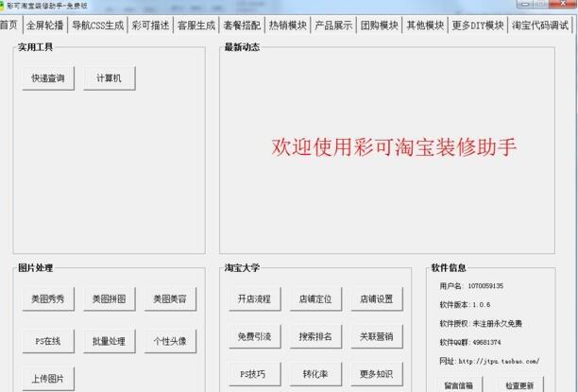578x392 pixels.
Task: Click the PS技巧 button
Action: [254, 374]
